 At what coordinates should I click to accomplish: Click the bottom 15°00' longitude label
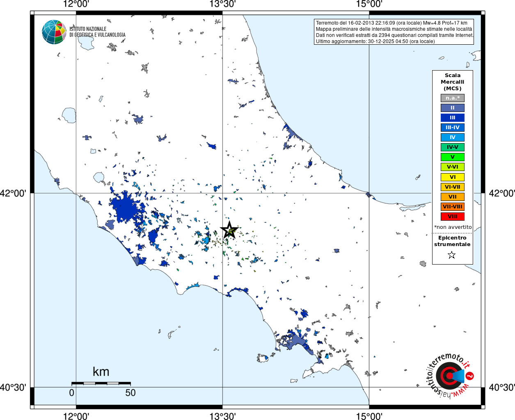click(369, 416)
